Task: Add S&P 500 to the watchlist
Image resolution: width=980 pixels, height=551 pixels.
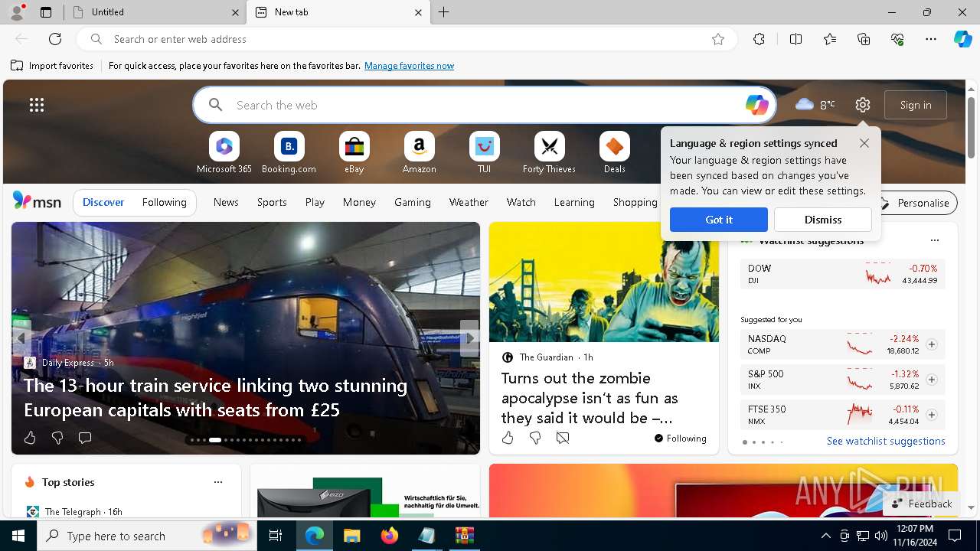Action: click(932, 380)
